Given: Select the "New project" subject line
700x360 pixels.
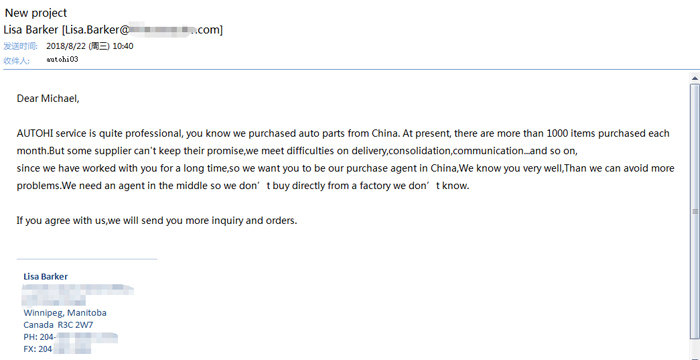Looking at the screenshot, I should click(x=36, y=13).
